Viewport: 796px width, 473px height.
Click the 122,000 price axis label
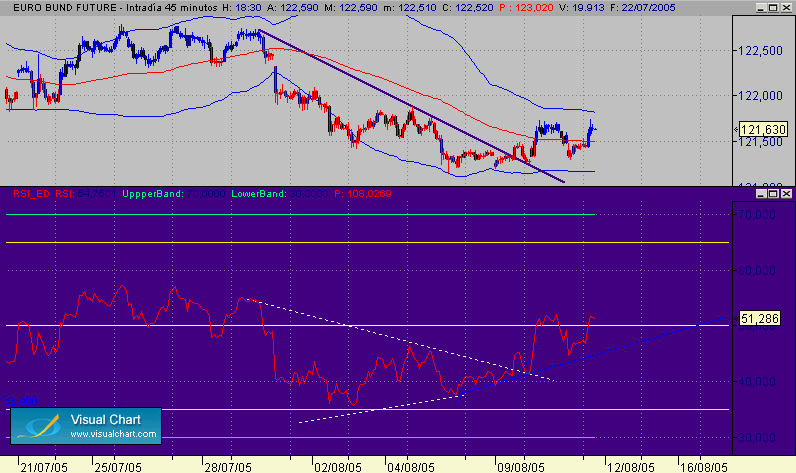[760, 95]
